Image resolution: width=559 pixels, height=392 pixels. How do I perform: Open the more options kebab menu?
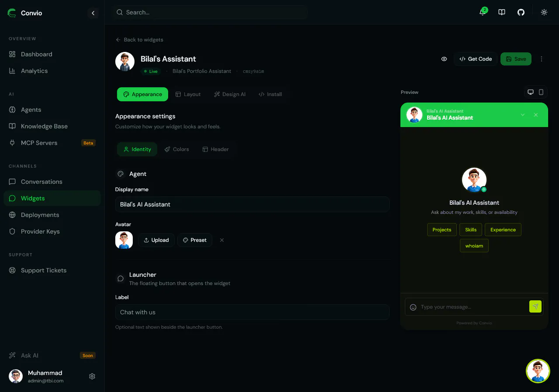(542, 59)
